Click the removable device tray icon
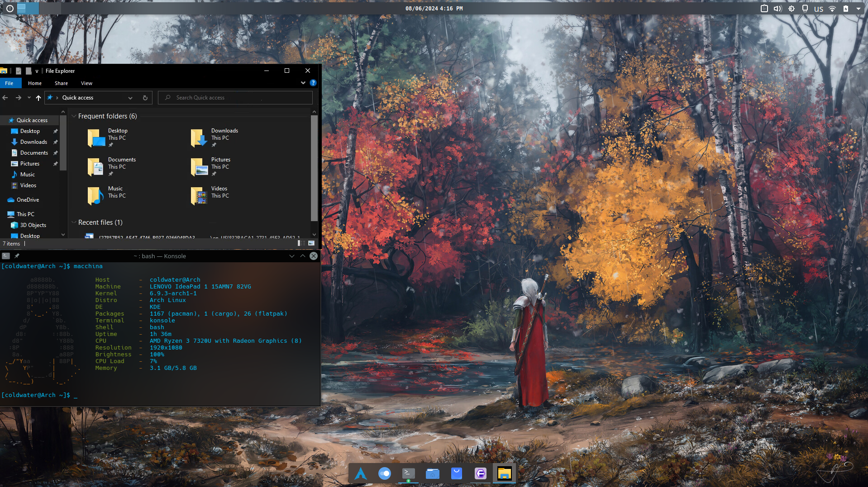Screen dimensions: 868x487 pyautogui.click(x=805, y=9)
